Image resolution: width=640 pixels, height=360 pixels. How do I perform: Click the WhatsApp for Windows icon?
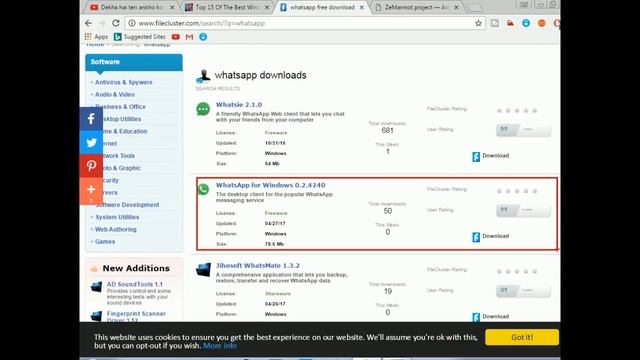(x=203, y=189)
